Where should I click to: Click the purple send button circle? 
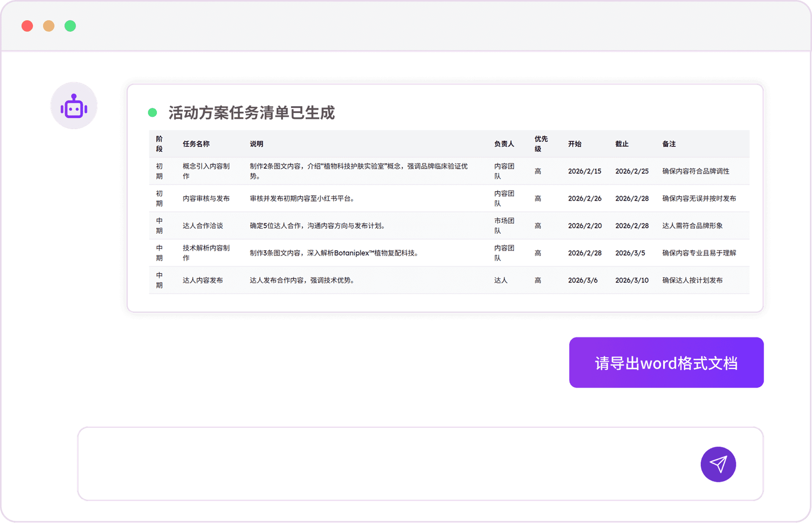(718, 464)
